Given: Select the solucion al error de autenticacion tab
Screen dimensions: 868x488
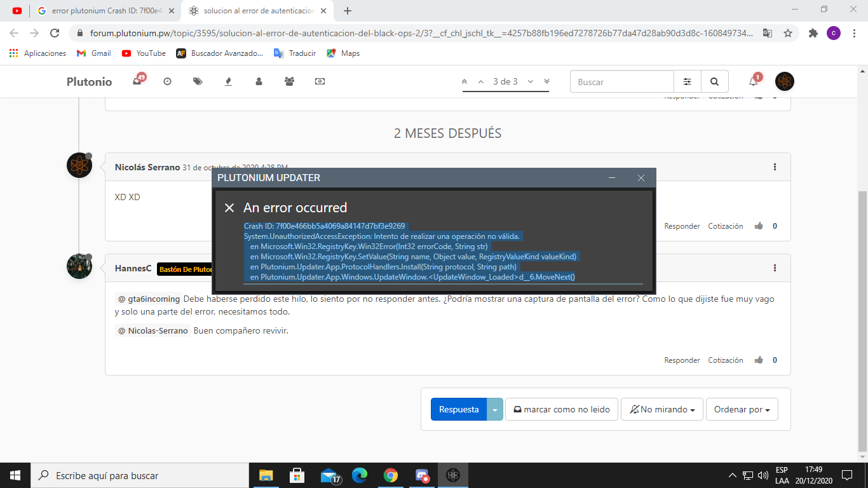Looking at the screenshot, I should (x=259, y=11).
